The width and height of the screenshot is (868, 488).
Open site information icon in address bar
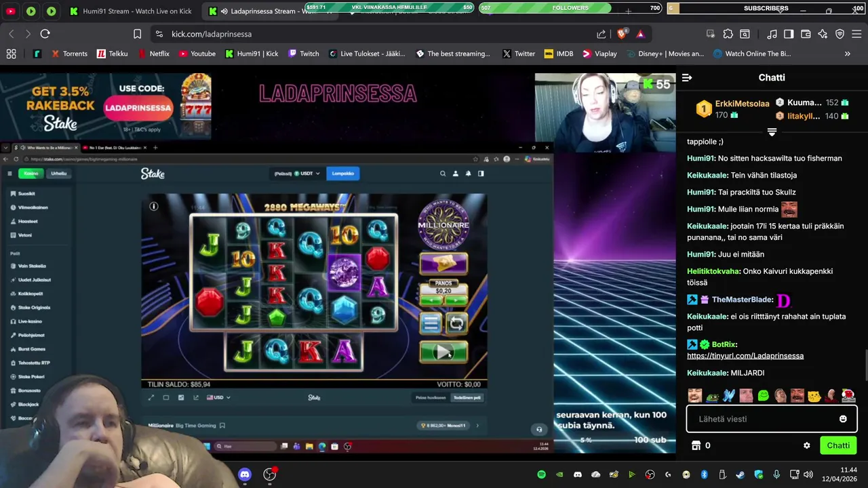coord(159,34)
